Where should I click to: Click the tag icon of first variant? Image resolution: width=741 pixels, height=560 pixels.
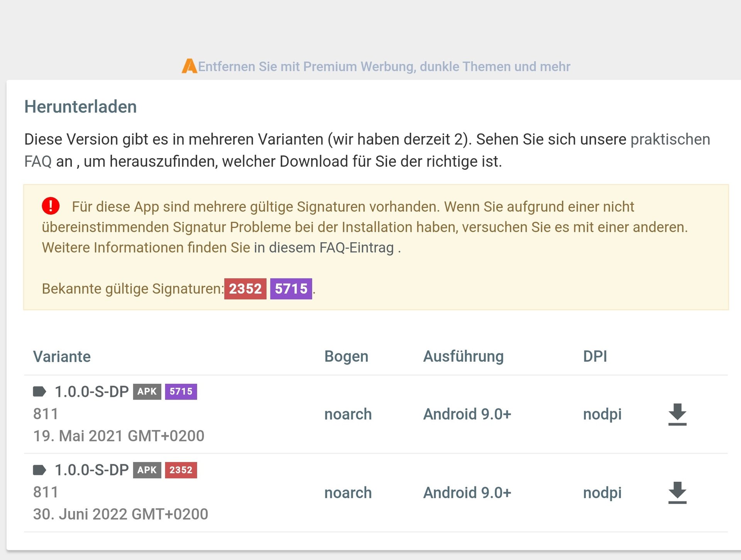coord(39,392)
